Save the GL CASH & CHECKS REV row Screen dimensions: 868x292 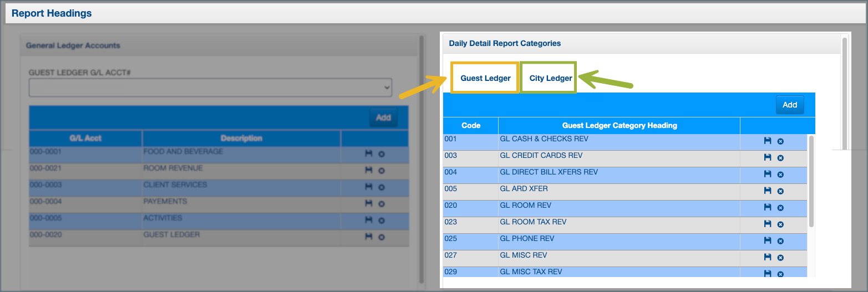(768, 141)
